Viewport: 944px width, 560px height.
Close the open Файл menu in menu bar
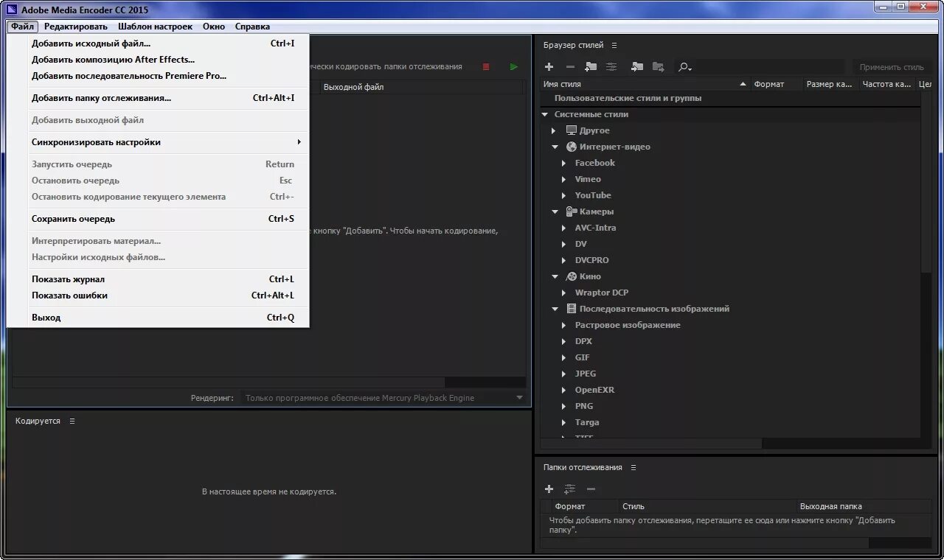22,27
